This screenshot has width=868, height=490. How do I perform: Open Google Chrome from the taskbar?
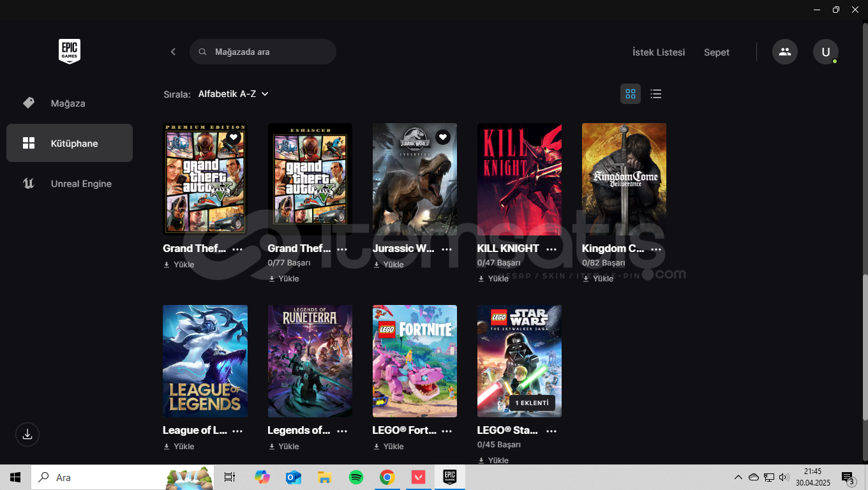[387, 477]
